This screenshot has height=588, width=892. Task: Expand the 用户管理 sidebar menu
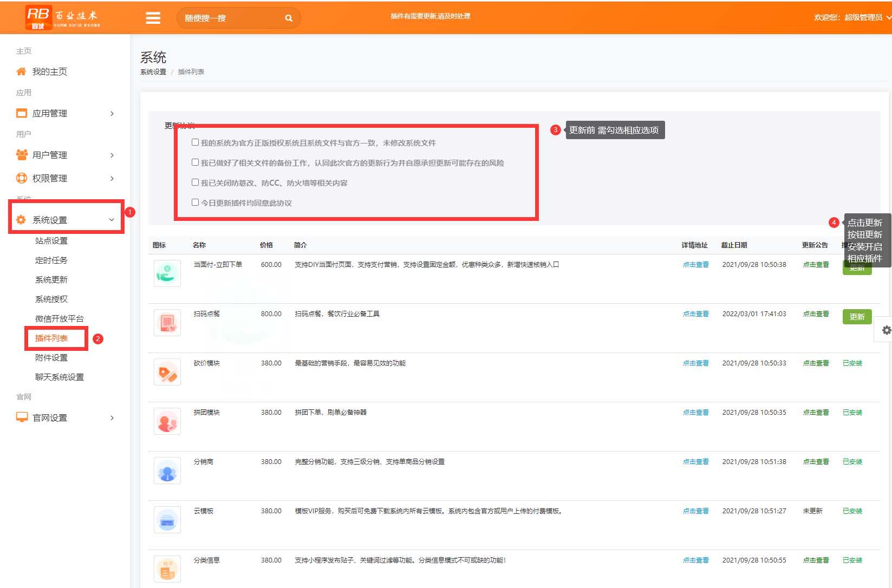[x=65, y=155]
